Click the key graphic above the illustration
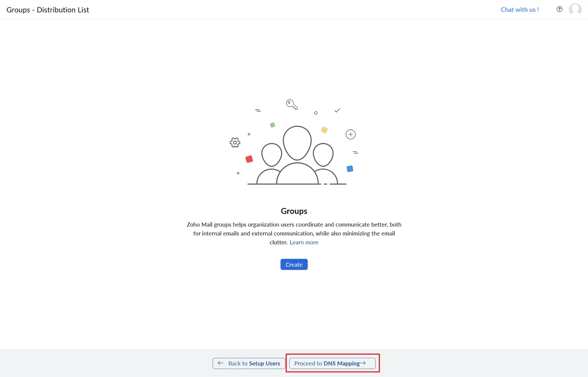Viewport: 588px width, 377px height. point(291,103)
